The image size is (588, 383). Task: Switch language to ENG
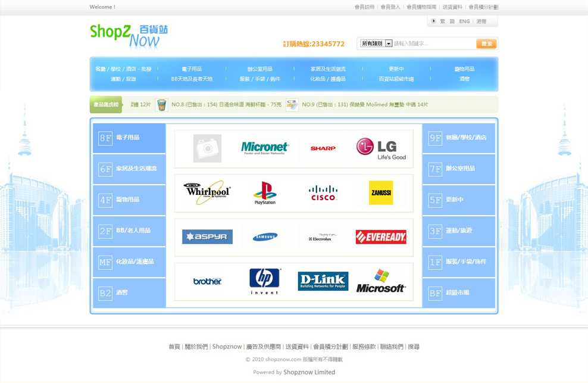464,21
